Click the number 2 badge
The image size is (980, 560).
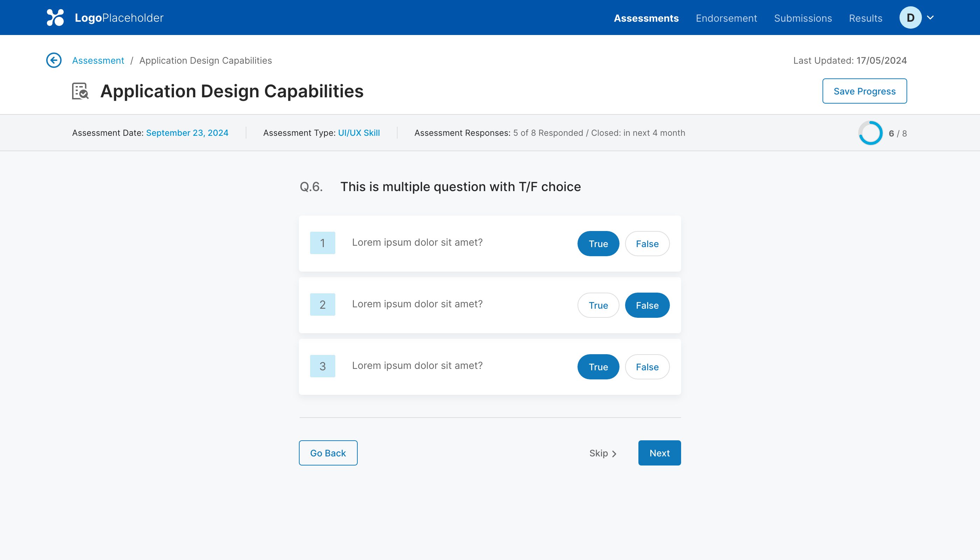coord(323,304)
